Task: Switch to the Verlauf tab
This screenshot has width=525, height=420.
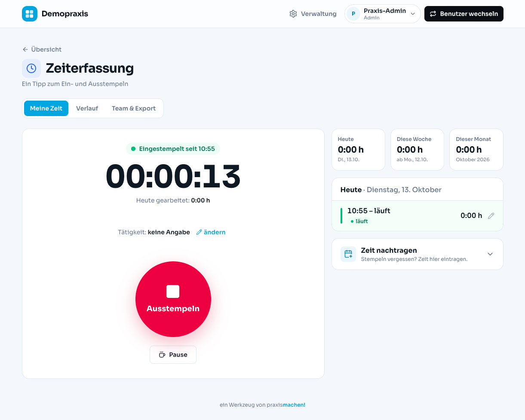Action: (87, 108)
